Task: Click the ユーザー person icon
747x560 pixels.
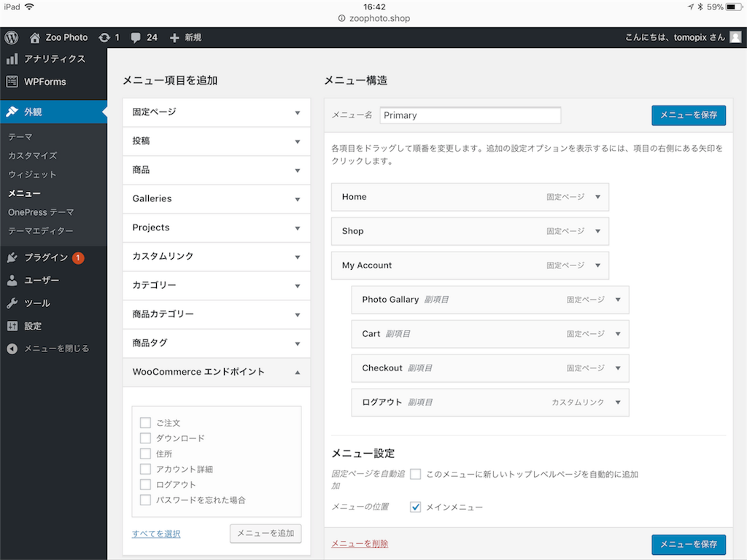Action: tap(12, 281)
